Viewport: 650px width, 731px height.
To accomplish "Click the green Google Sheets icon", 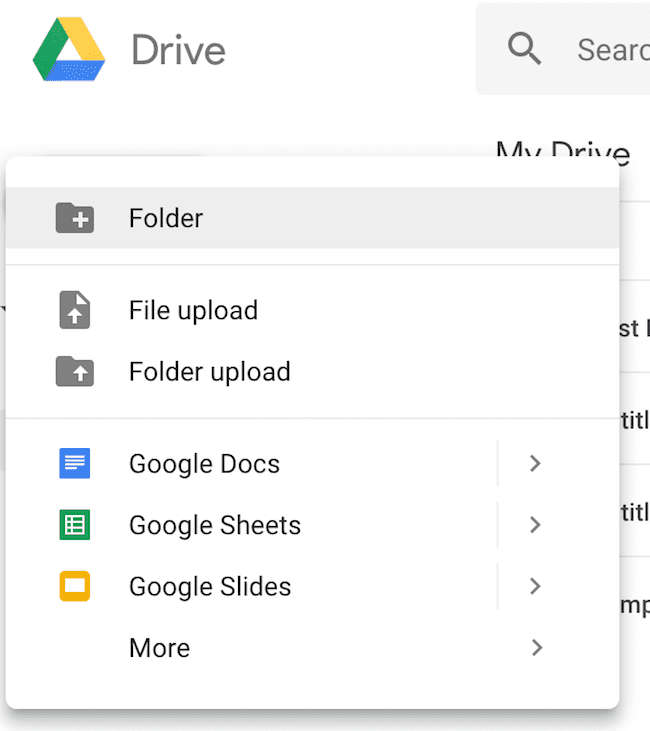I will point(75,525).
